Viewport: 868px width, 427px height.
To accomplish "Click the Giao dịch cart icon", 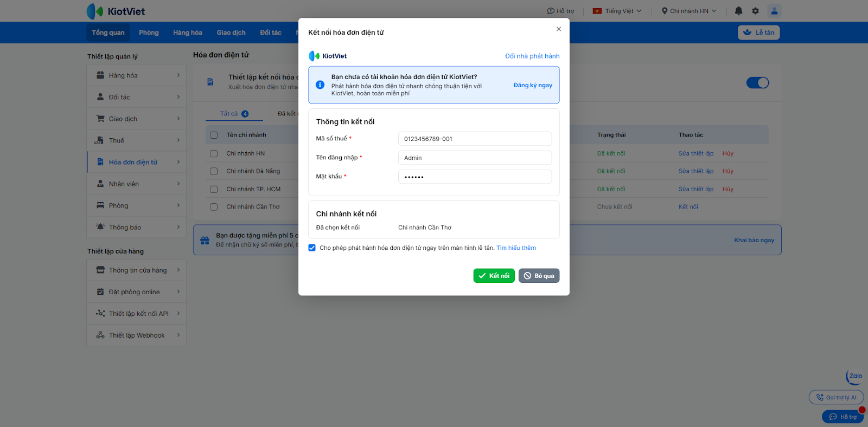I will (100, 119).
